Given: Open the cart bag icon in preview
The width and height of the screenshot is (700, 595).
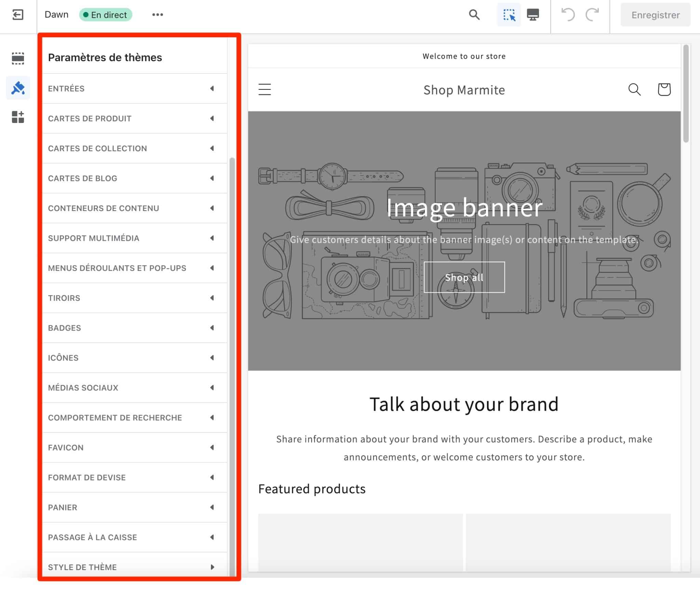Looking at the screenshot, I should [664, 89].
